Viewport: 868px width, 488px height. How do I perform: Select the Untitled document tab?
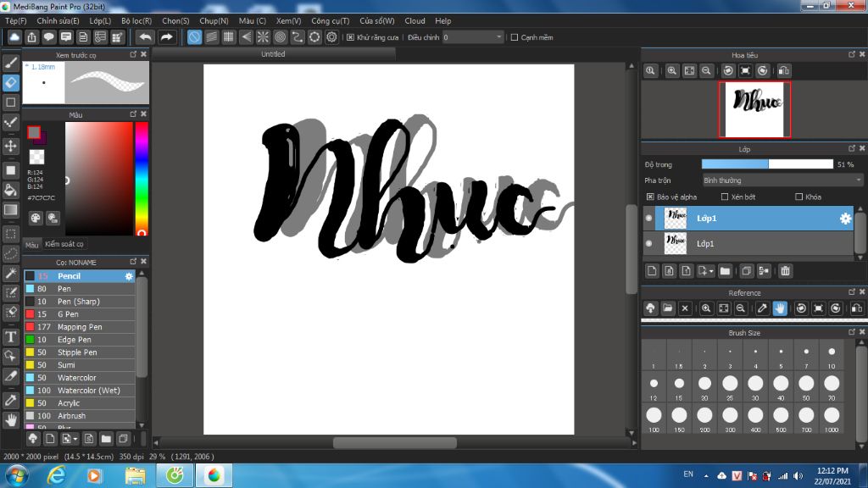pyautogui.click(x=274, y=54)
